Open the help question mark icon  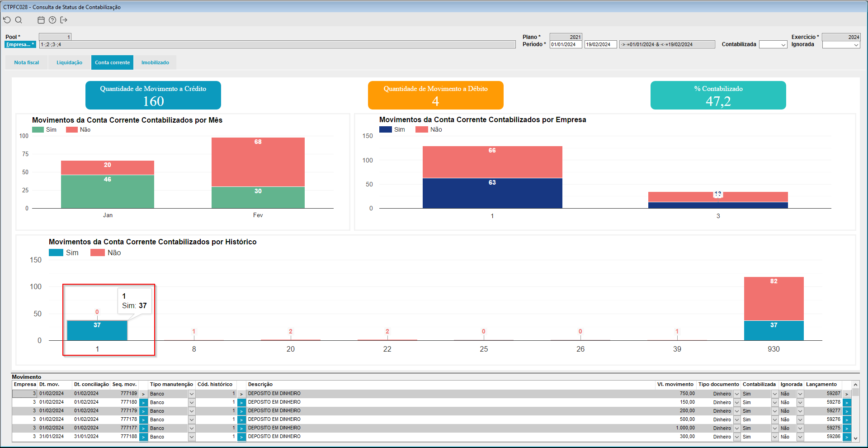click(x=52, y=20)
